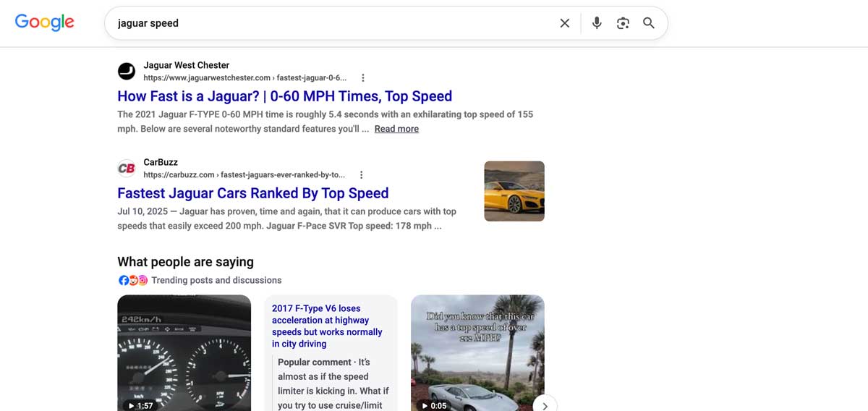
Task: Open more options for CarBuzz result
Action: (361, 174)
